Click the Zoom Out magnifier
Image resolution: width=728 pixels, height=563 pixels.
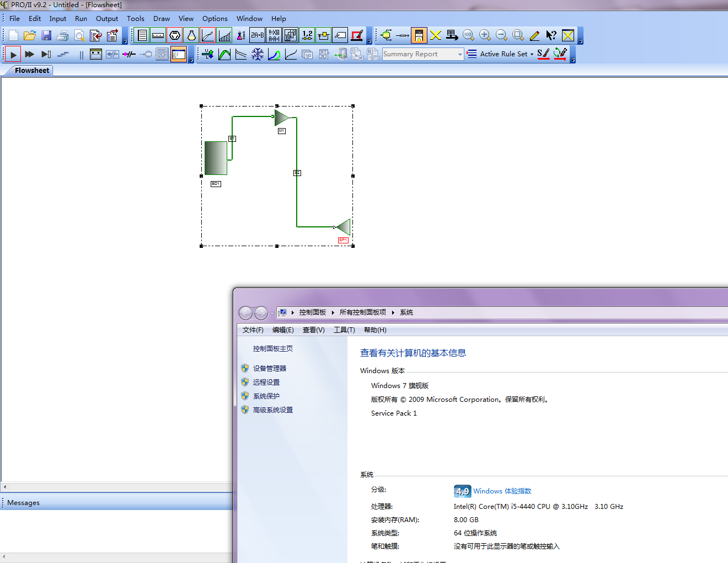coord(501,36)
